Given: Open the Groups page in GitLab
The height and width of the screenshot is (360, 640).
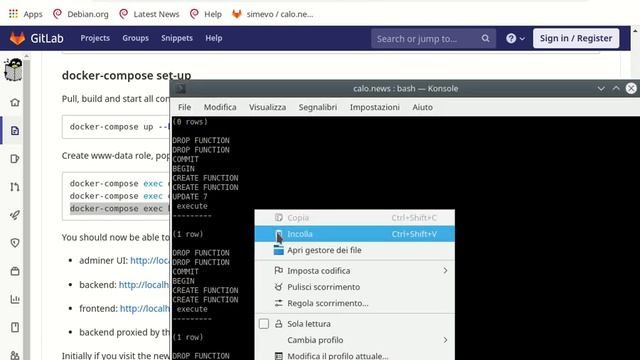Looking at the screenshot, I should [136, 38].
